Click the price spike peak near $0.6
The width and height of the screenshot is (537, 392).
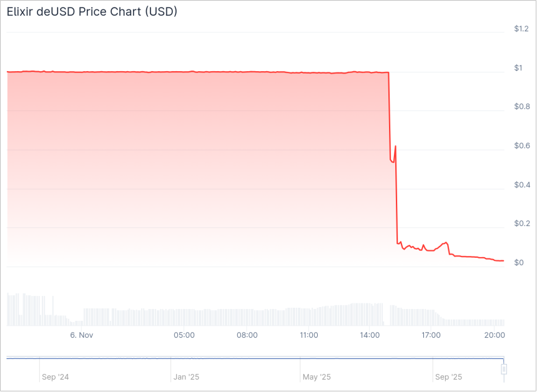click(x=396, y=146)
